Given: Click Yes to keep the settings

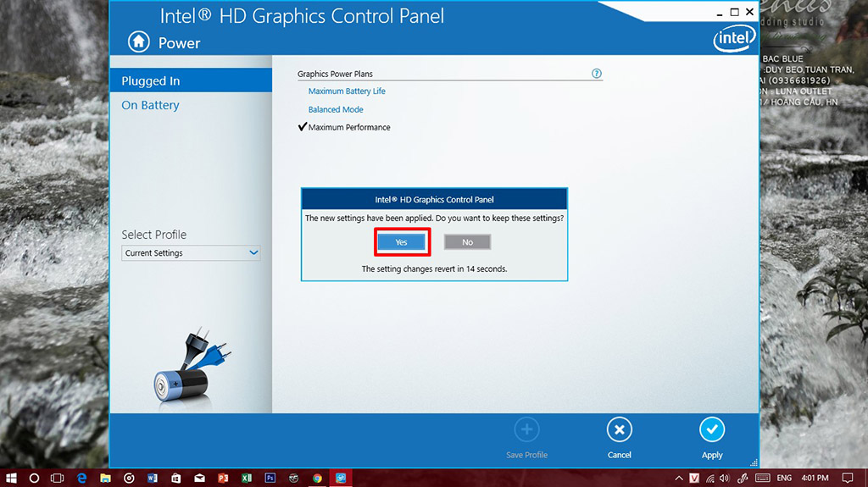Looking at the screenshot, I should 402,242.
